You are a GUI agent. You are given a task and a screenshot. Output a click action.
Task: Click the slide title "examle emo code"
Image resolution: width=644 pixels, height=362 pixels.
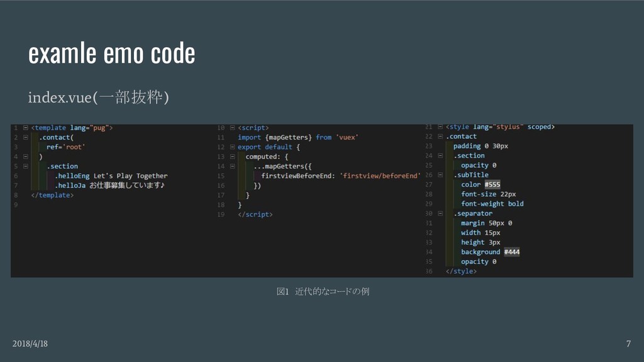click(x=112, y=53)
